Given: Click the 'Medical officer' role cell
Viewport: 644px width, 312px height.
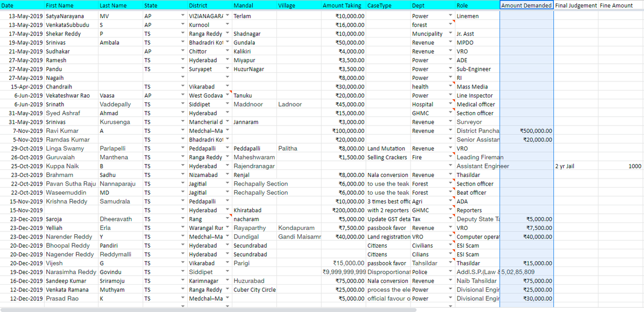Looking at the screenshot, I should coord(477,105).
